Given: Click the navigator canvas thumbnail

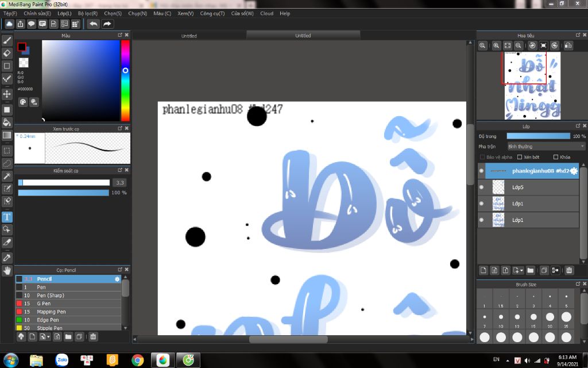Looking at the screenshot, I should [532, 86].
